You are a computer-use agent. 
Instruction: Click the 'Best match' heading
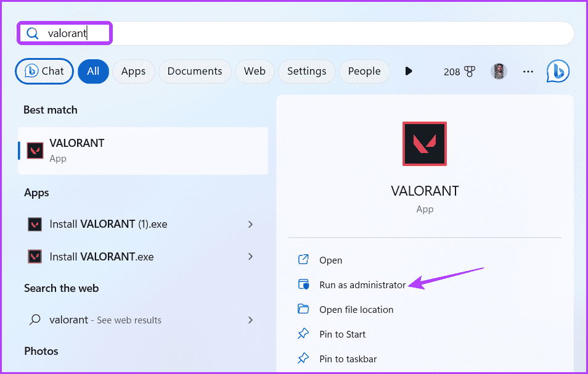point(51,110)
